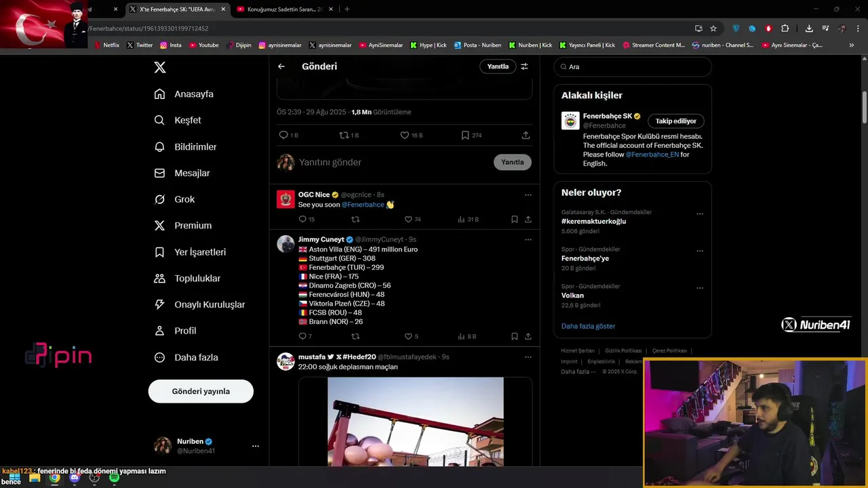Bookmark Jimmy Cuneyt tweet
The width and height of the screenshot is (868, 488).
point(514,336)
